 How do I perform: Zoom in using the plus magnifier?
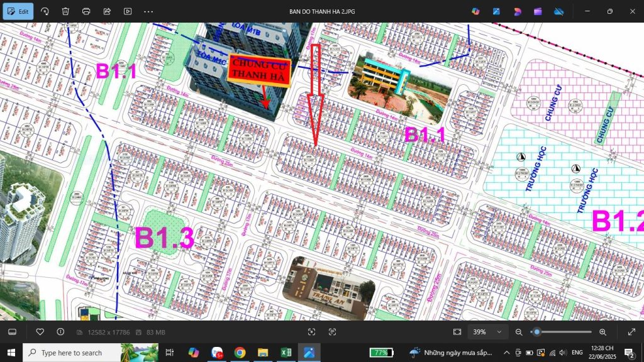coord(602,332)
